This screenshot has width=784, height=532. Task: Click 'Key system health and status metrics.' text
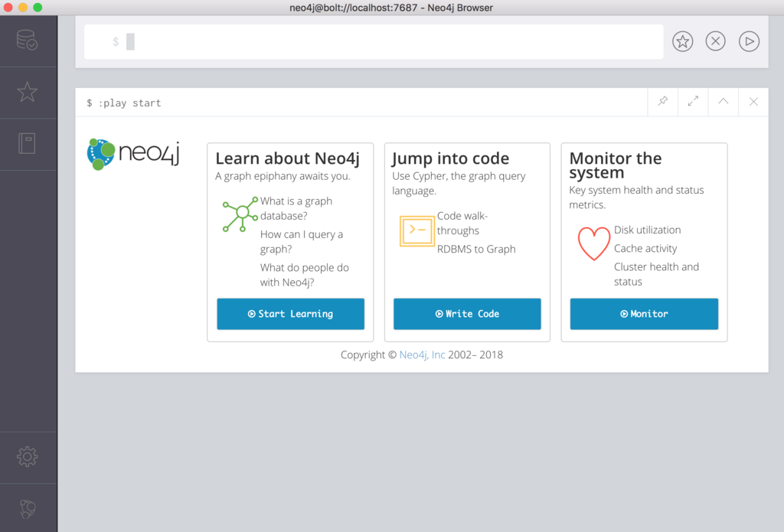click(x=636, y=197)
